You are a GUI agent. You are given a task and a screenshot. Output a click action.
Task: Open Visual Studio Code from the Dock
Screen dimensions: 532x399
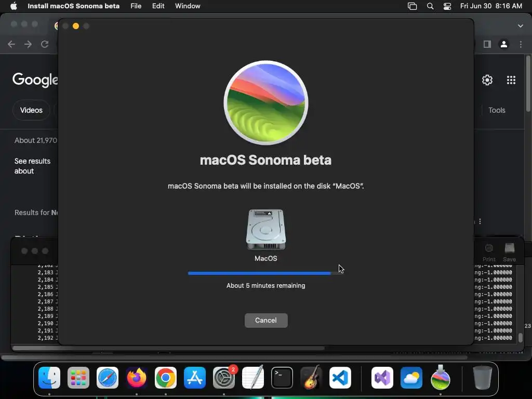coord(340,378)
